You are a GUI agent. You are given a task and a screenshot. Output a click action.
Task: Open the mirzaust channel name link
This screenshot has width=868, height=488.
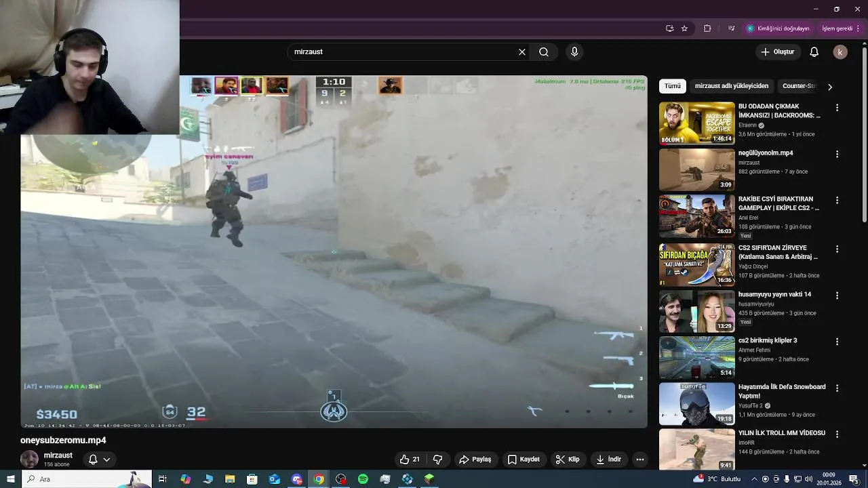[58, 455]
